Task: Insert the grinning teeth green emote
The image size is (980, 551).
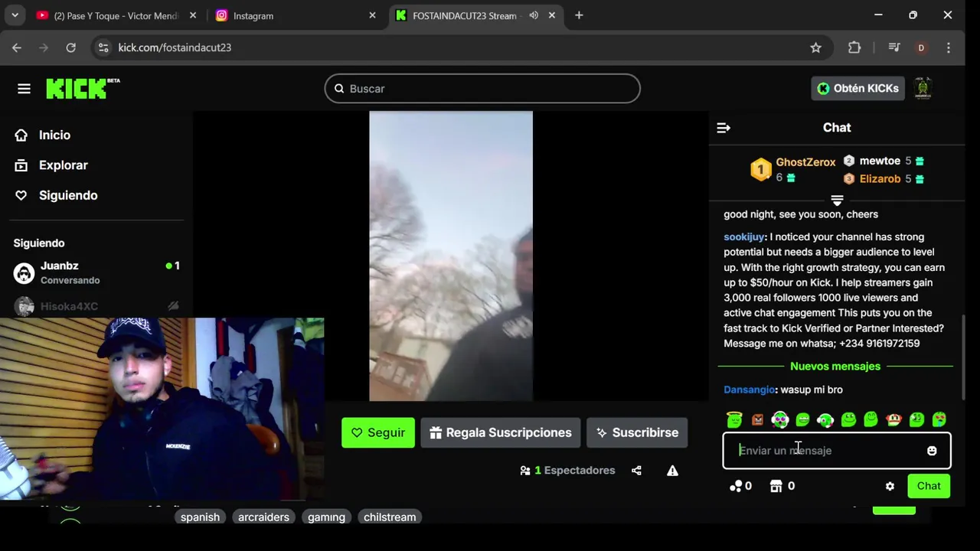Action: point(802,419)
